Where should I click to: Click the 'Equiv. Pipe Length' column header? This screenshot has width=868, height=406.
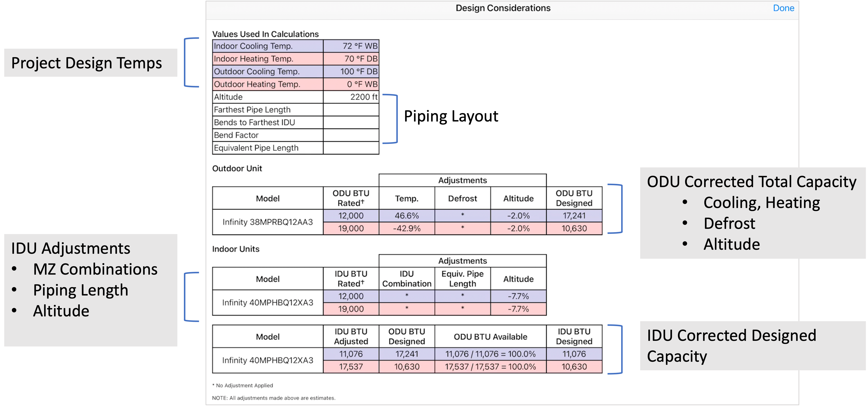click(463, 279)
